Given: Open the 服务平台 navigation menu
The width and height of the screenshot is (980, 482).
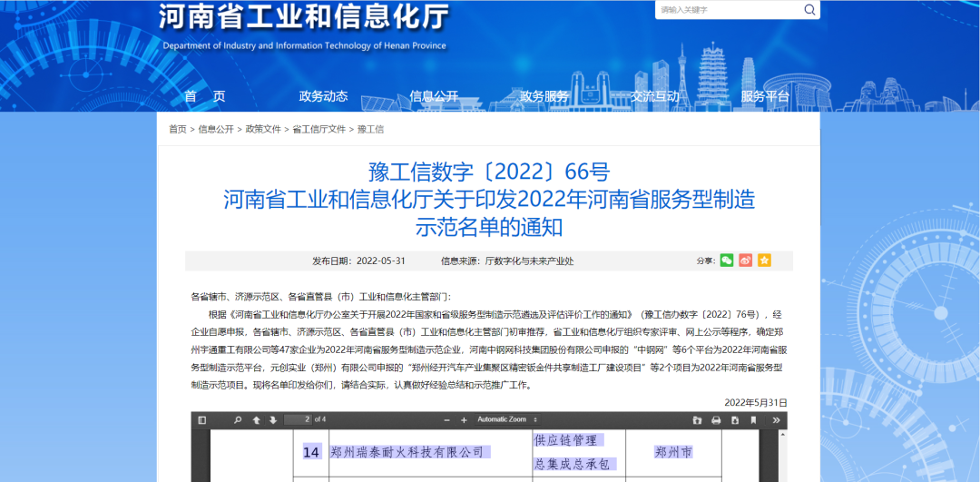Looking at the screenshot, I should coord(764,96).
